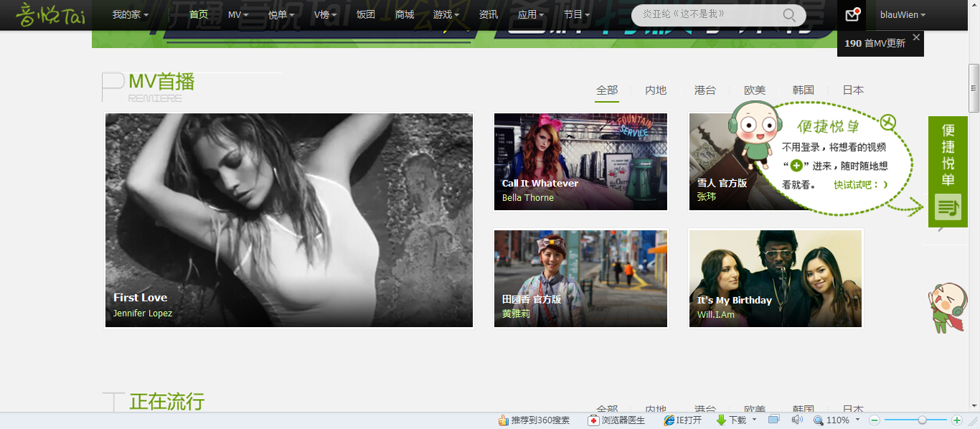
Task: Click the top green banner ad
Action: 464,39
